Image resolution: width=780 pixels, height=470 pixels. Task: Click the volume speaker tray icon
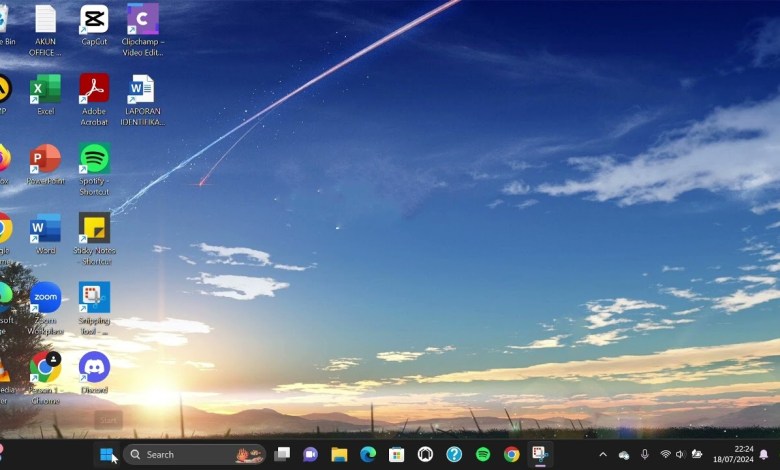pyautogui.click(x=681, y=454)
